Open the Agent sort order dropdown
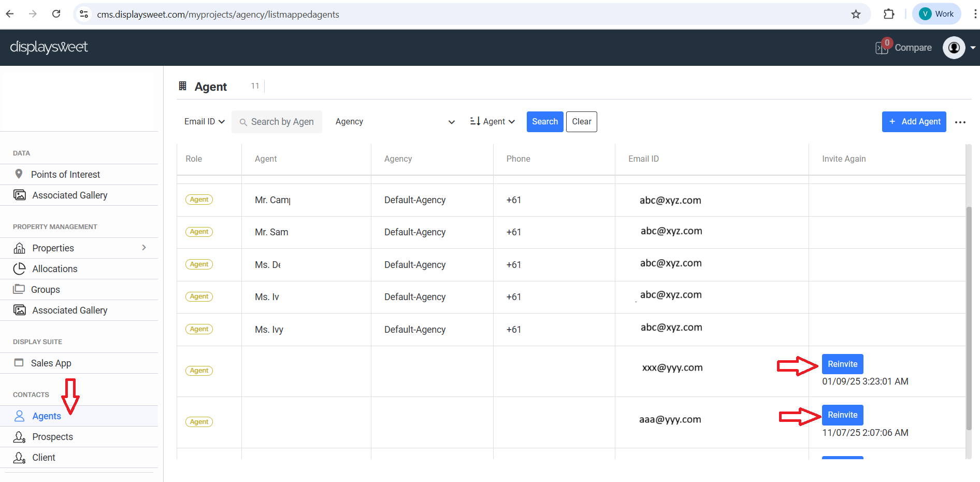This screenshot has width=980, height=482. 493,122
